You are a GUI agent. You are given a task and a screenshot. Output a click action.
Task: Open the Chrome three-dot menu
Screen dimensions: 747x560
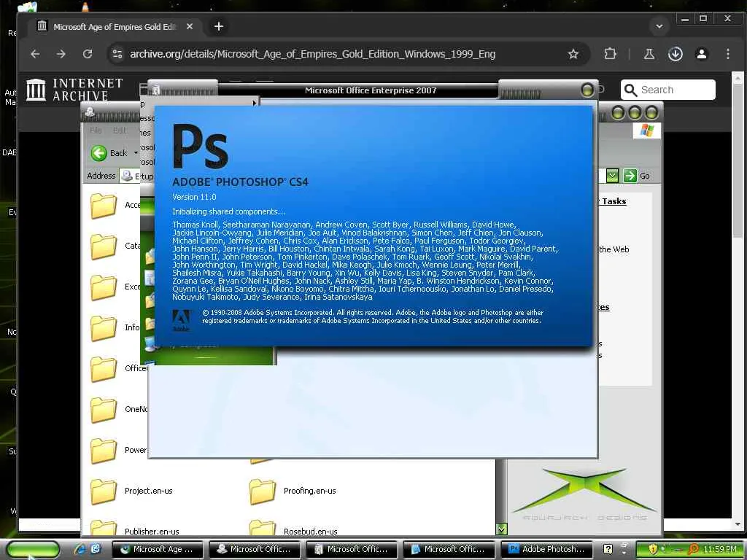[728, 54]
